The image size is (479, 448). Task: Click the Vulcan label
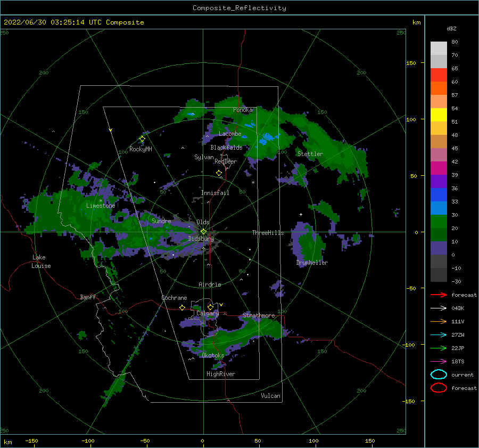(270, 396)
